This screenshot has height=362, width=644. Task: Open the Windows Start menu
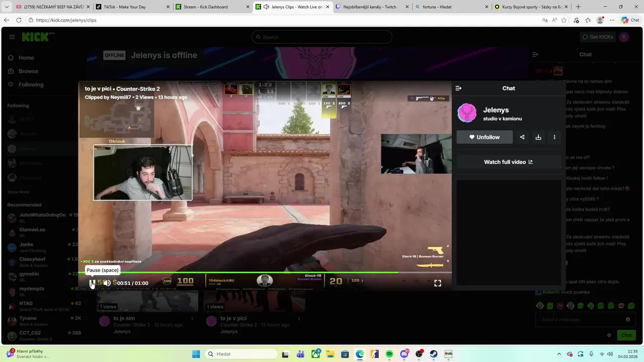tap(196, 354)
